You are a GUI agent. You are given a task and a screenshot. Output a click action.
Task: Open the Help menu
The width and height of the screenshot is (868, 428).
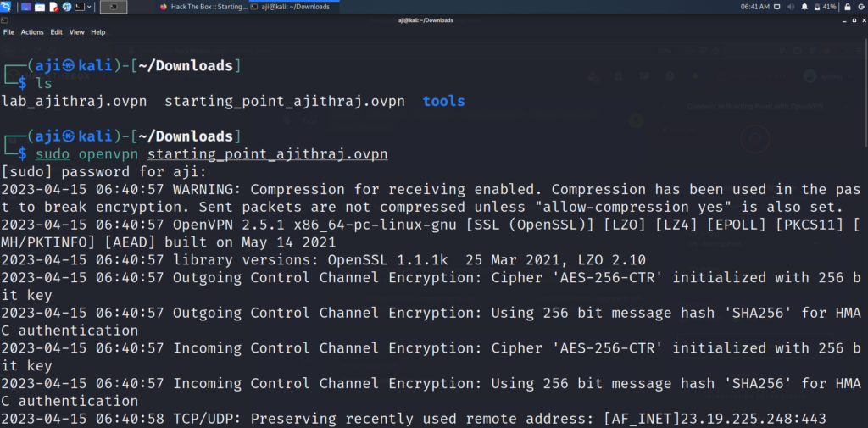tap(98, 32)
